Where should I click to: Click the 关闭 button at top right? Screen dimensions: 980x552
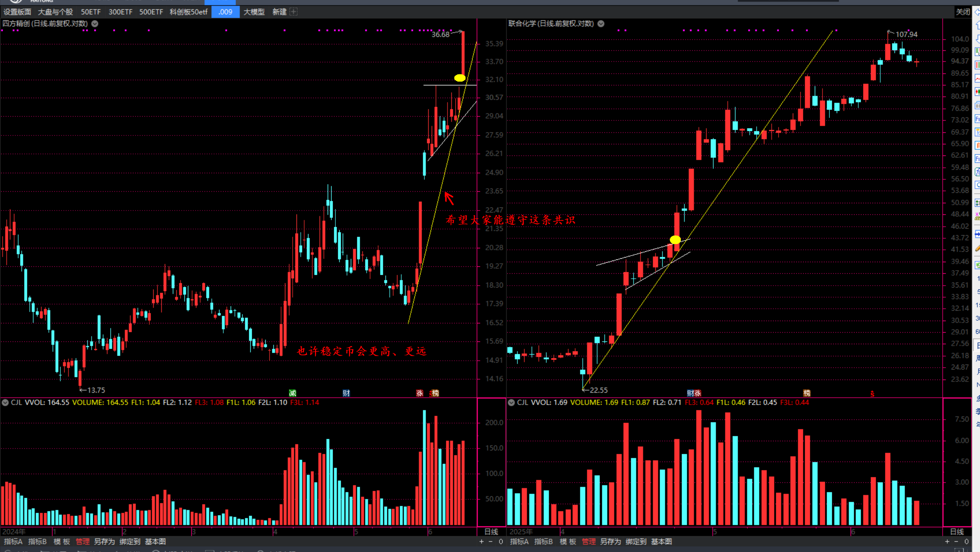962,12
